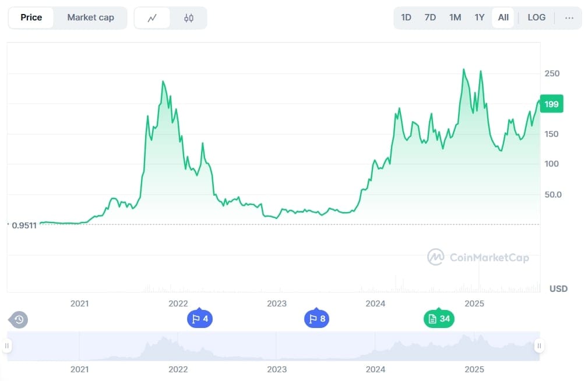Open the chart history clock icon

point(17,319)
